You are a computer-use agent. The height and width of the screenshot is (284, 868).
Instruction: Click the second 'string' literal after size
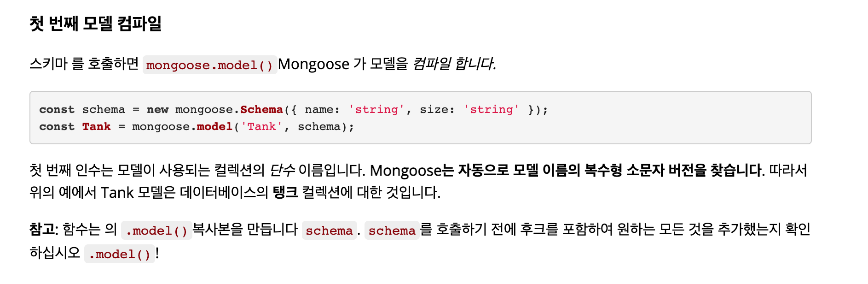(x=491, y=110)
